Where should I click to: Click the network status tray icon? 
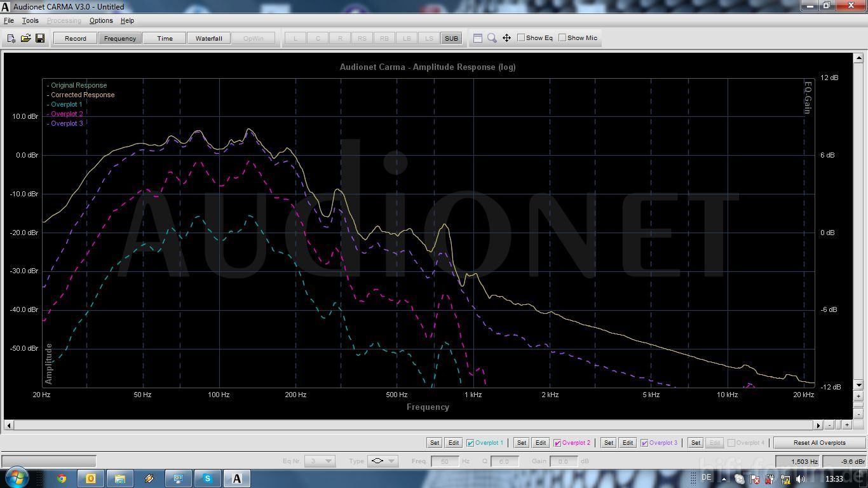(x=785, y=479)
